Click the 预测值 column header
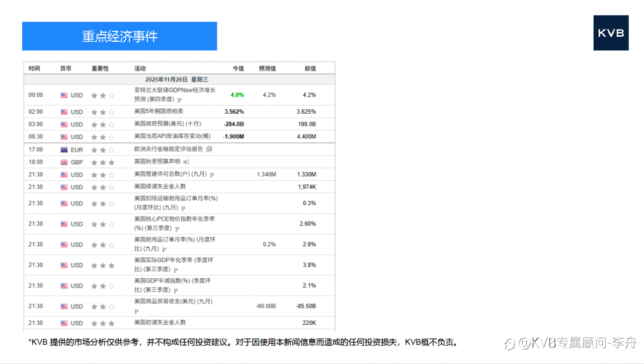The image size is (644, 364). click(267, 68)
